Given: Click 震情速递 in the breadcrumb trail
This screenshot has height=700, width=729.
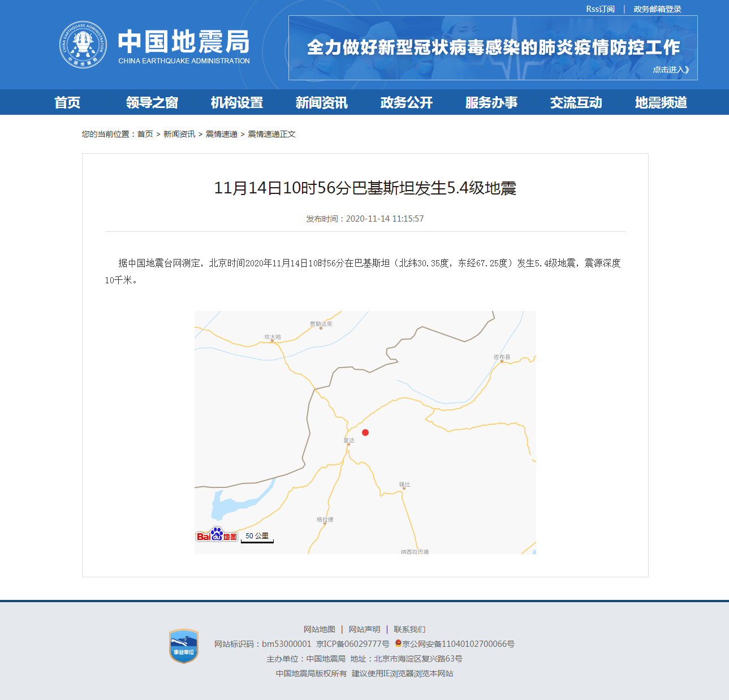Looking at the screenshot, I should pyautogui.click(x=222, y=134).
